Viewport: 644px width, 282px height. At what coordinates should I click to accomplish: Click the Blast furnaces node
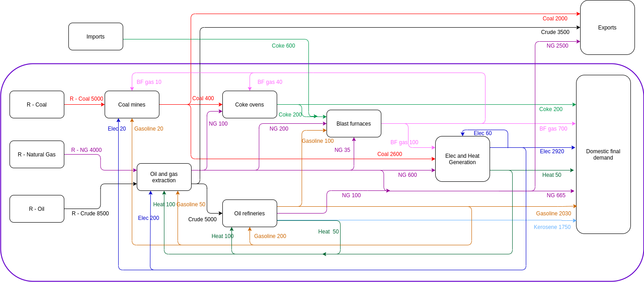pyautogui.click(x=354, y=124)
